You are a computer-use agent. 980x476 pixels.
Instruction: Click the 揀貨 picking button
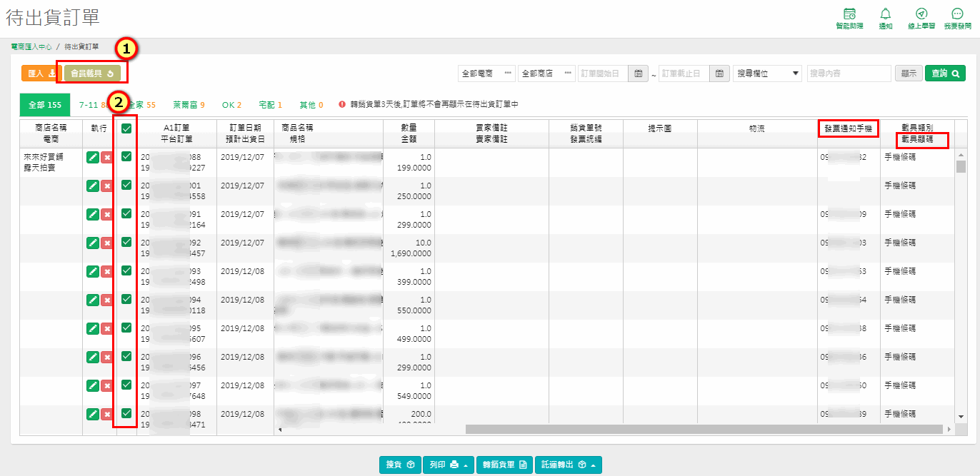pyautogui.click(x=399, y=465)
